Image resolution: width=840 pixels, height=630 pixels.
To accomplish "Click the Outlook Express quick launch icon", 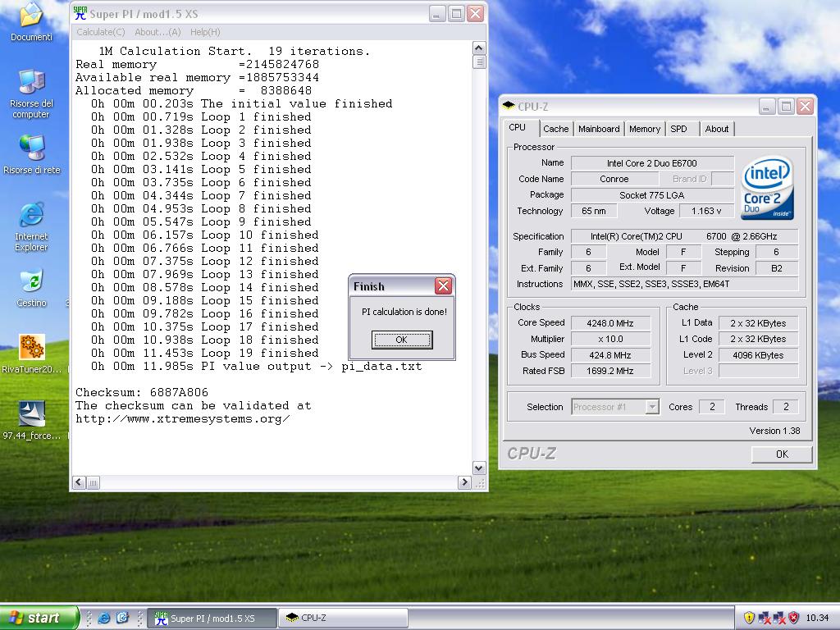I will 123,618.
